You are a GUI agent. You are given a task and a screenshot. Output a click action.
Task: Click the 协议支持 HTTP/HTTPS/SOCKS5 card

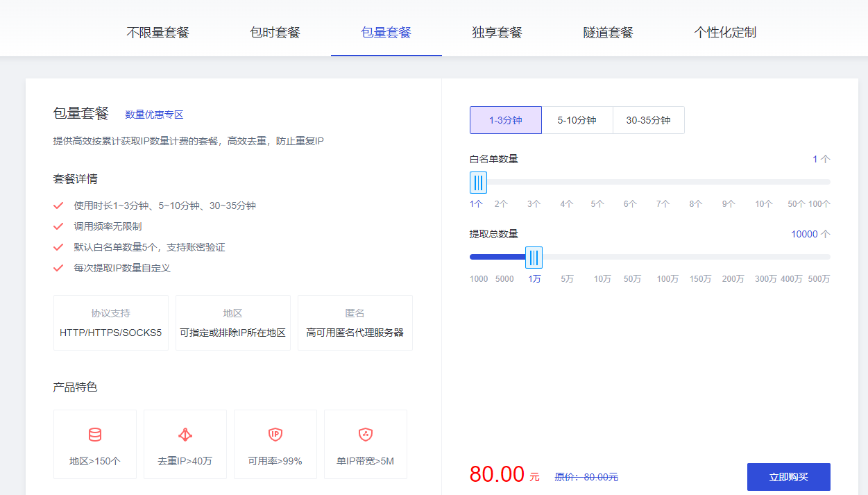tap(111, 323)
